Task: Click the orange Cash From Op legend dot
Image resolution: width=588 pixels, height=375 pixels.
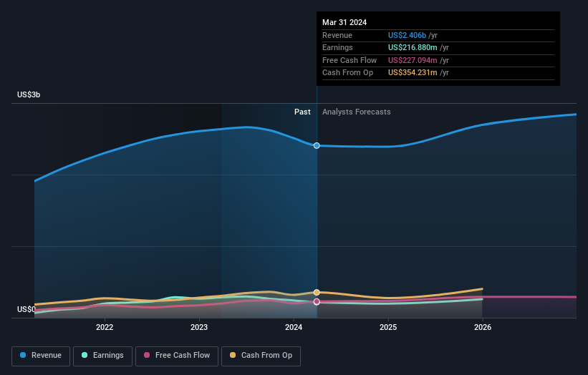Action: (x=233, y=355)
